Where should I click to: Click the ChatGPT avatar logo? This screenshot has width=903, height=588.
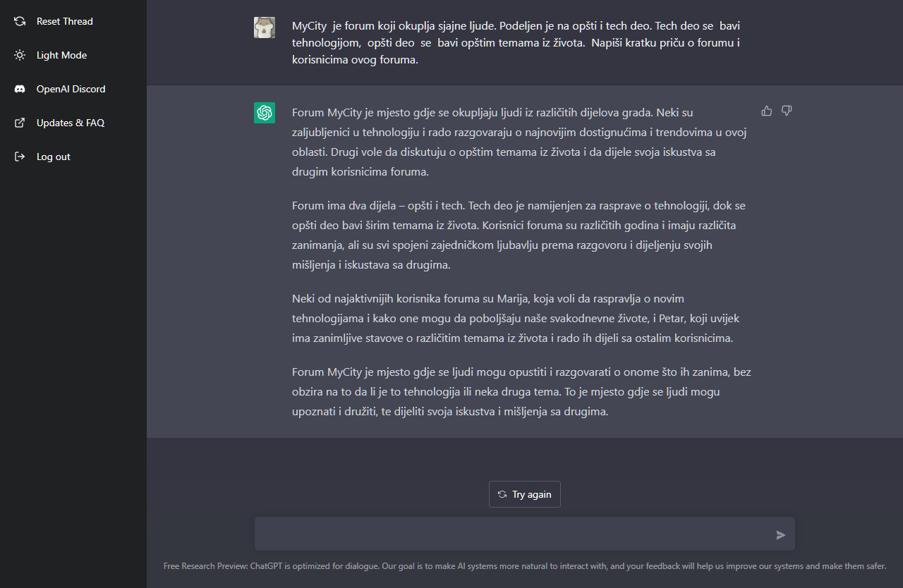point(265,113)
